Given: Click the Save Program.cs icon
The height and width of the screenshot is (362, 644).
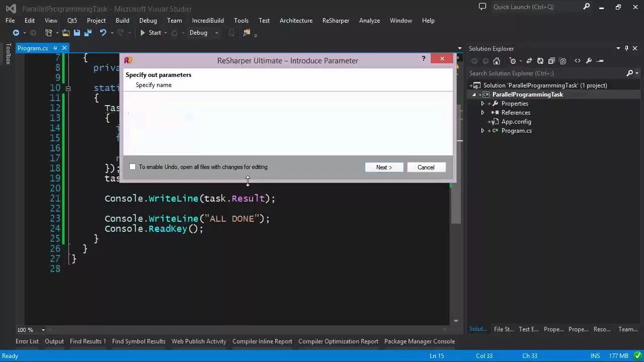Looking at the screenshot, I should point(77,33).
